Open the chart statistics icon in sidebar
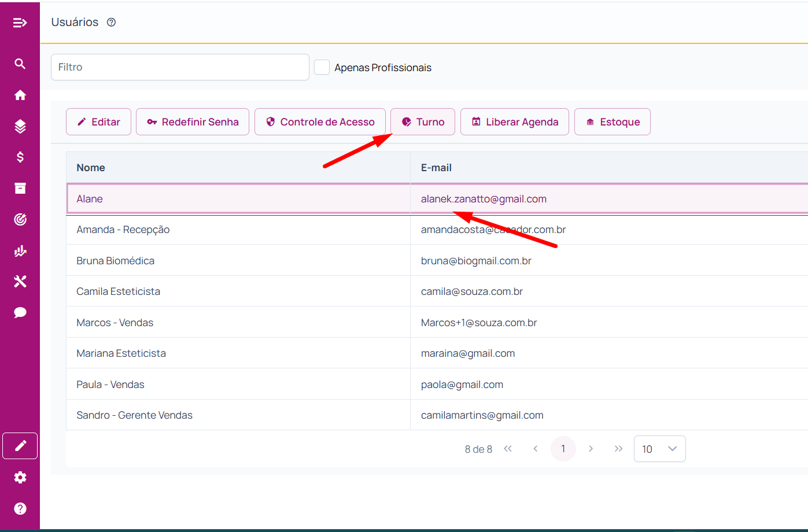 point(20,250)
